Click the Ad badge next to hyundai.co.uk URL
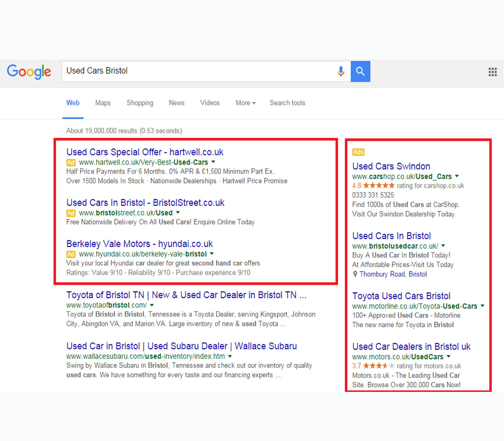This screenshot has width=504, height=441. (x=71, y=254)
